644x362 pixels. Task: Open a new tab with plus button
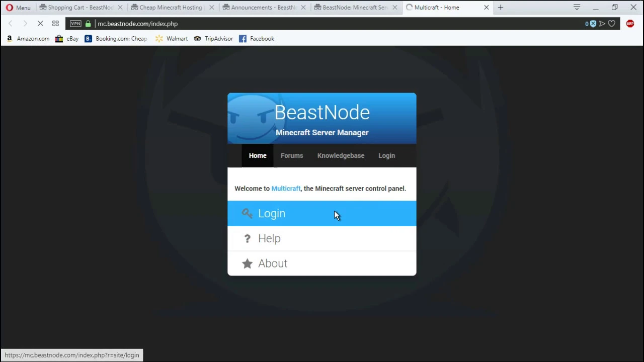(x=501, y=8)
